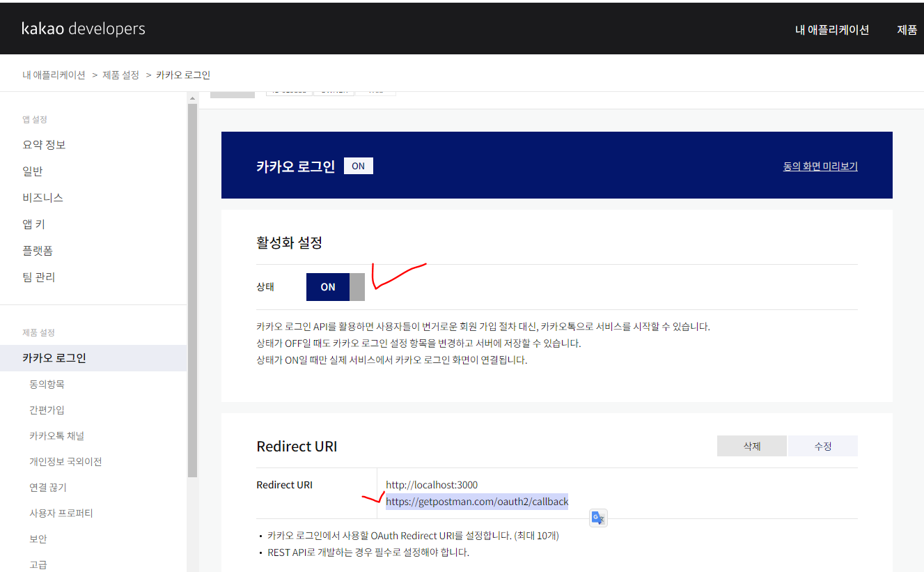Click the kakao developers logo

84,29
